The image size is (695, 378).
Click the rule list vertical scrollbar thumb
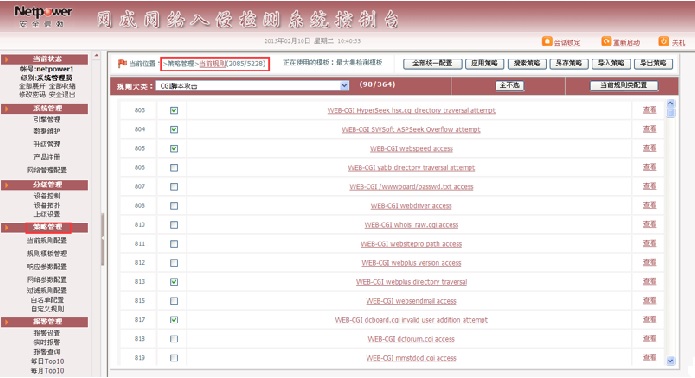point(671,113)
